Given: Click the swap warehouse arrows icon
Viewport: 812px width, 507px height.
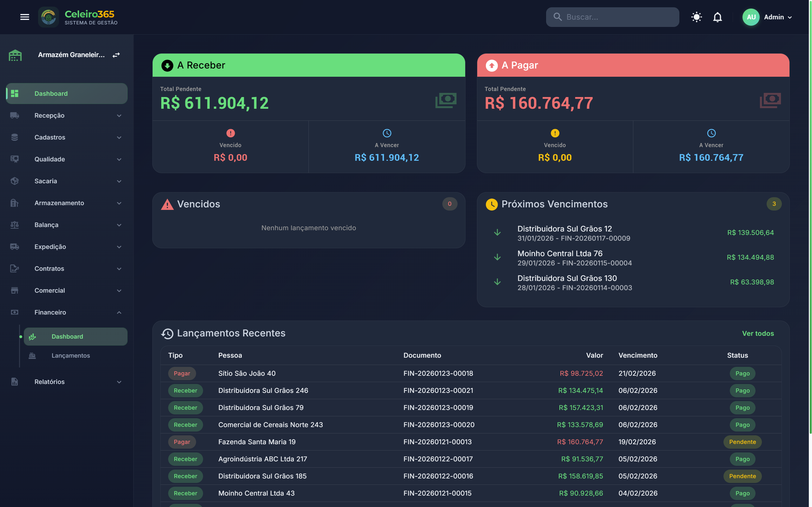Looking at the screenshot, I should (116, 55).
